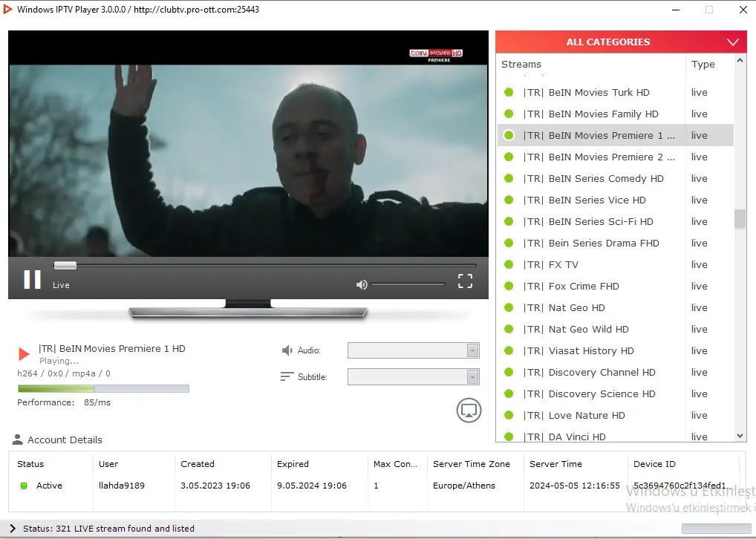756x539 pixels.
Task: Click the Server Time Zone column header
Action: coord(472,464)
